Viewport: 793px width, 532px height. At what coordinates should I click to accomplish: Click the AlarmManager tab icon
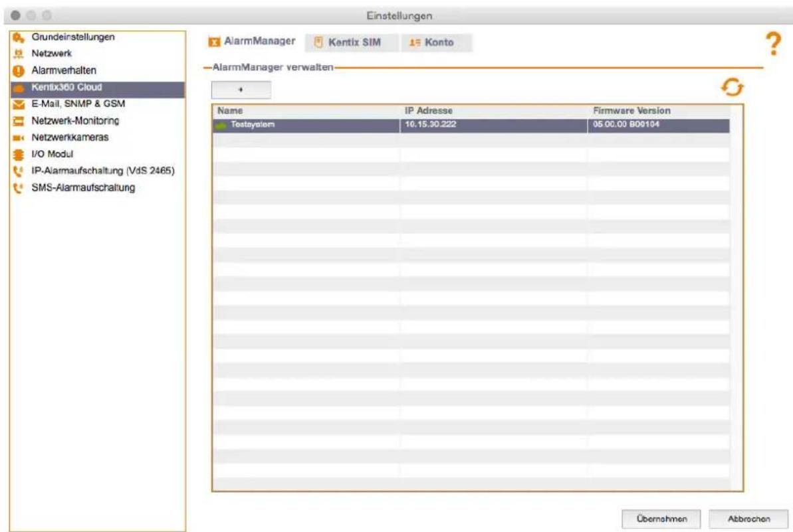[x=215, y=42]
